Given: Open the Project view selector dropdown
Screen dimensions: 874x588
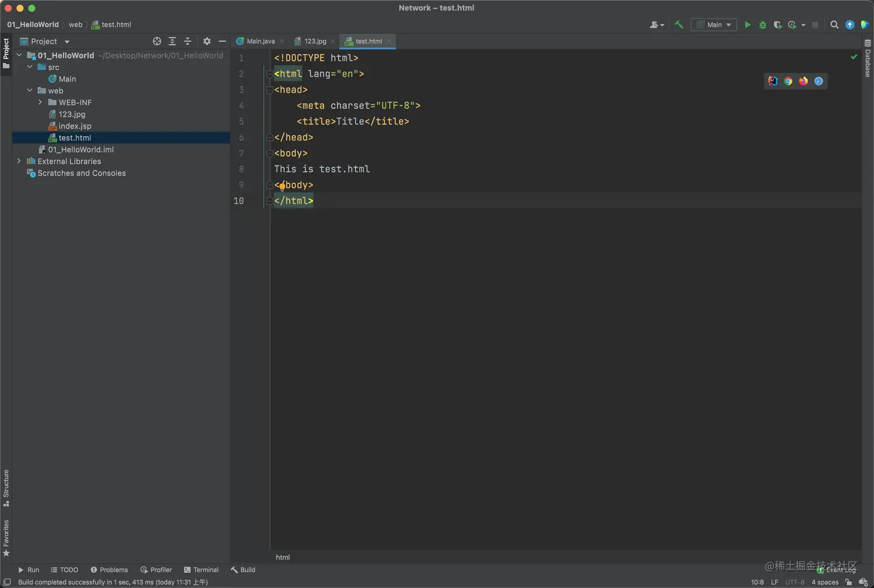Looking at the screenshot, I should point(45,42).
